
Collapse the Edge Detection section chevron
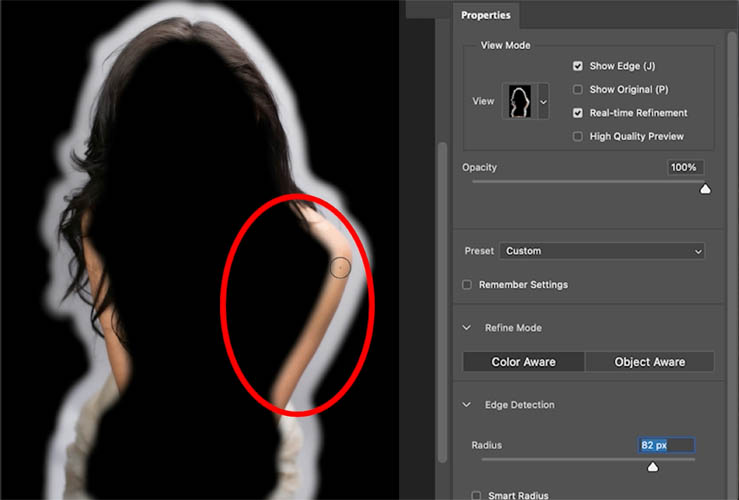[467, 404]
